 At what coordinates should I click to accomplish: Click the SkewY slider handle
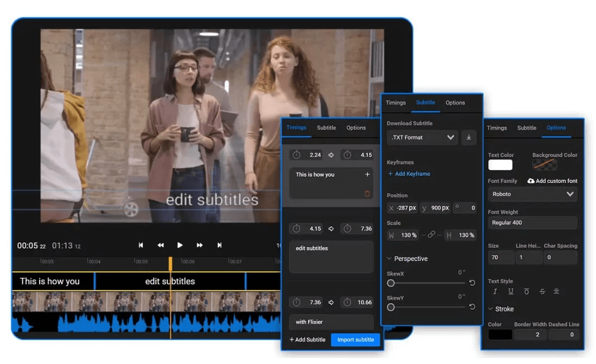pyautogui.click(x=391, y=307)
